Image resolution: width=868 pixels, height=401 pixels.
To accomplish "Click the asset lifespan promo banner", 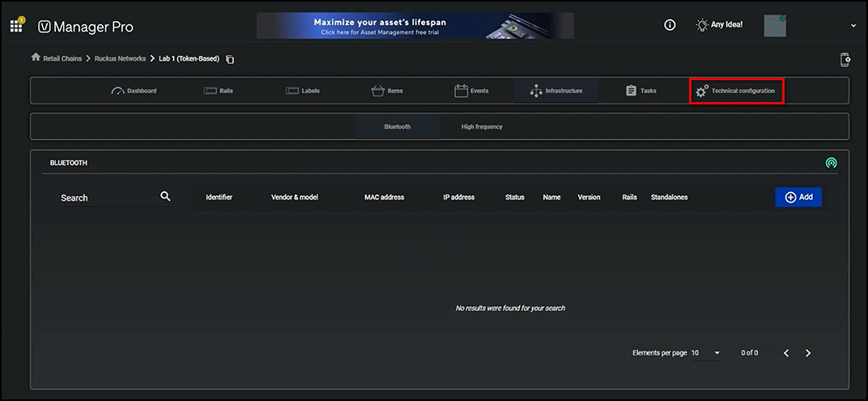I will (x=415, y=25).
